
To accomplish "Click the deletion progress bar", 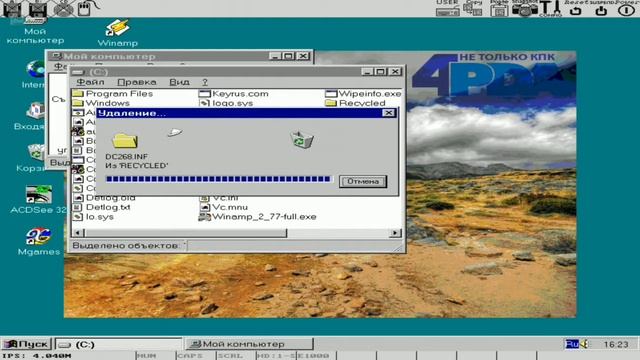I will pos(218,179).
